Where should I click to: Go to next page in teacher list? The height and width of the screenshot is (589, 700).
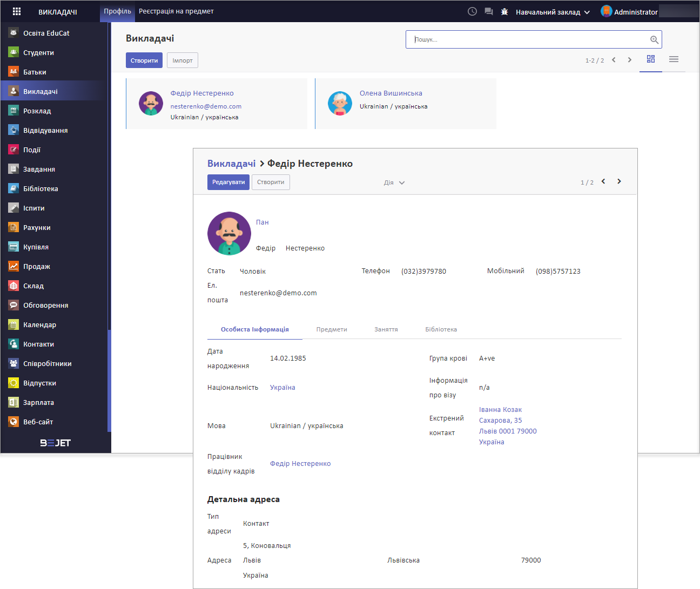(x=629, y=60)
